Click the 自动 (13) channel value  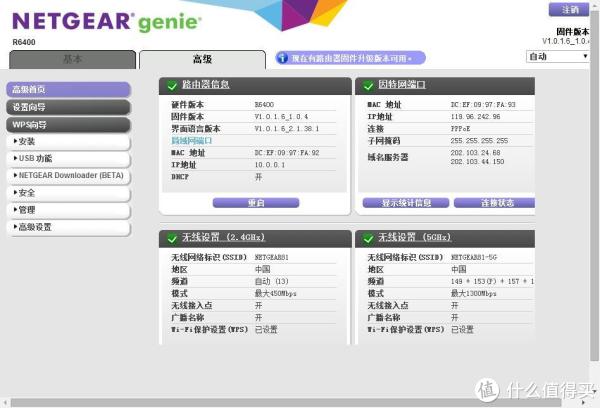[x=272, y=281]
